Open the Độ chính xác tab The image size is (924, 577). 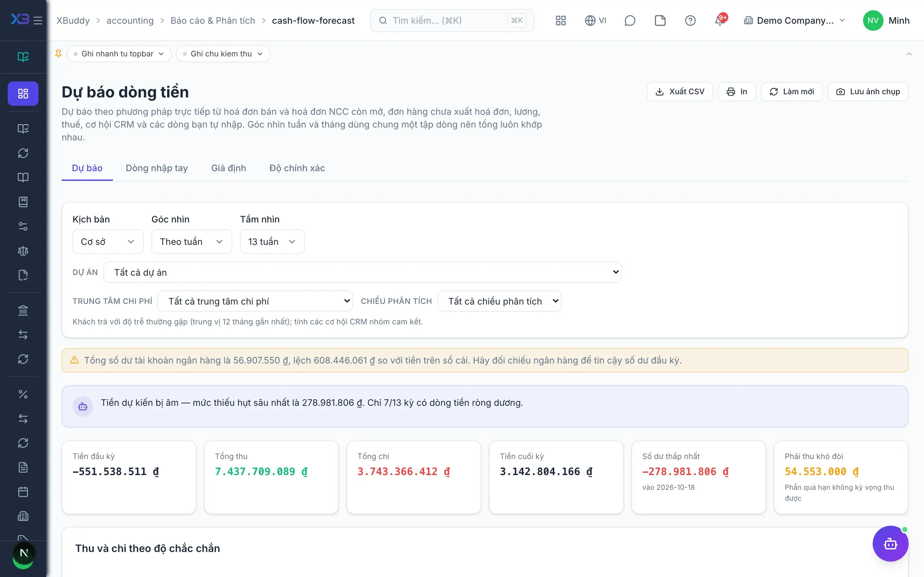pos(297,168)
